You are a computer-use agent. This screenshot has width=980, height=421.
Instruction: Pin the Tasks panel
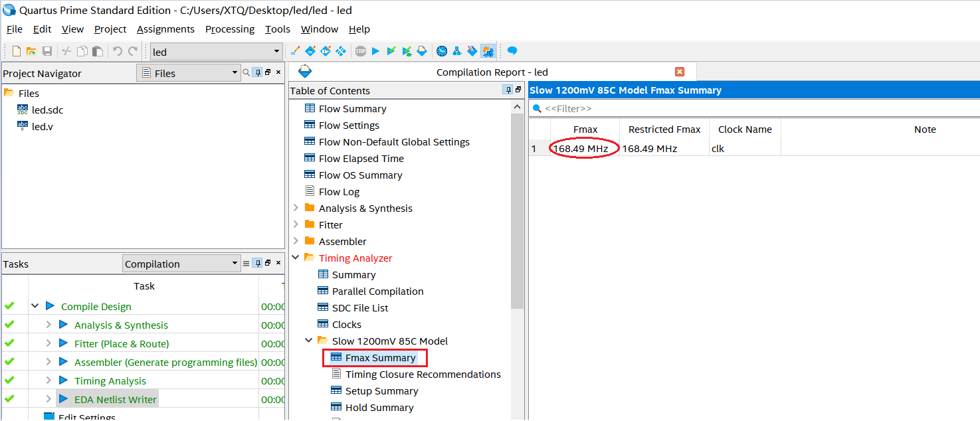point(257,264)
